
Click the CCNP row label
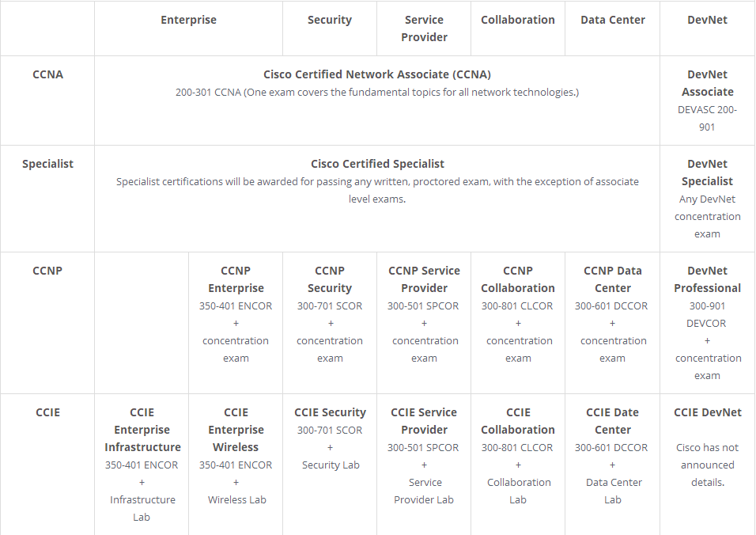click(x=47, y=271)
